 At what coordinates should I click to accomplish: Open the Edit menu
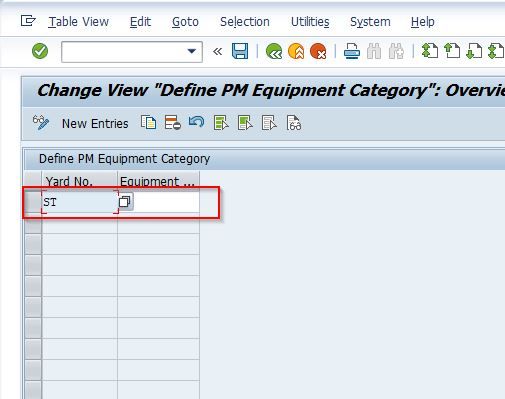click(x=140, y=22)
